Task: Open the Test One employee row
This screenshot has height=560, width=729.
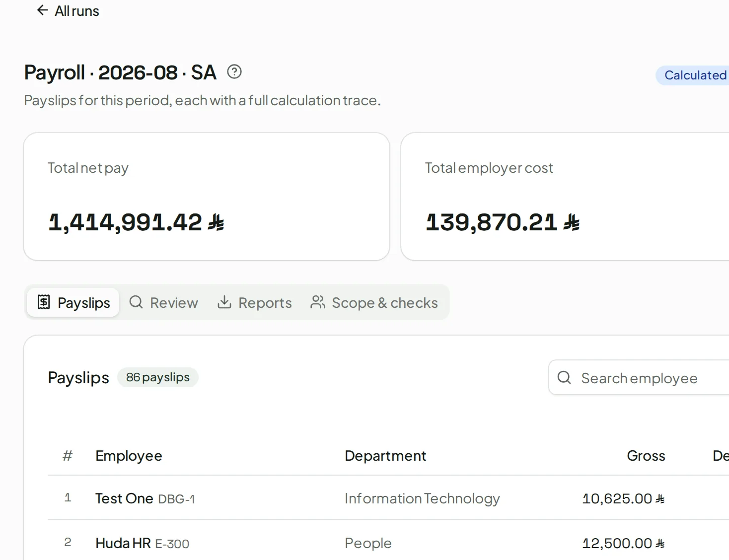Action: (x=388, y=498)
